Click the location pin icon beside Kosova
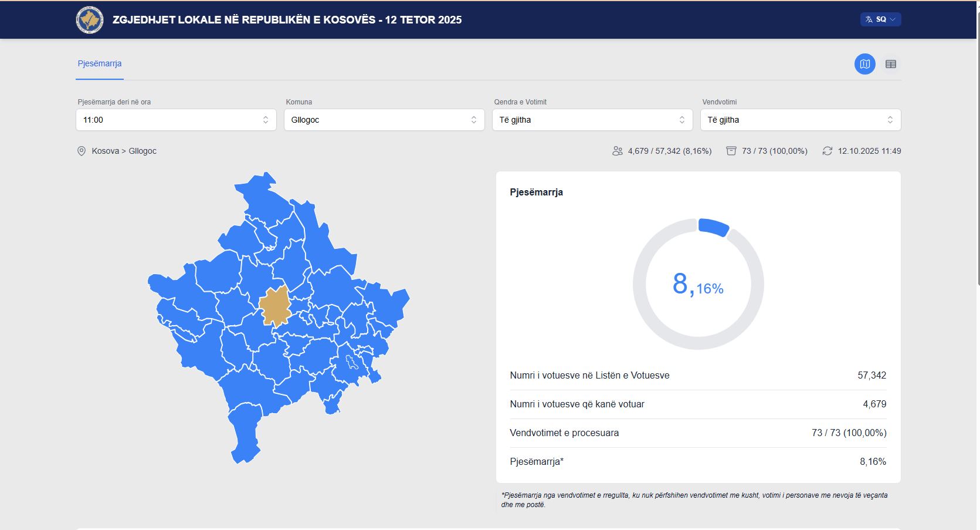980x530 pixels. click(82, 151)
